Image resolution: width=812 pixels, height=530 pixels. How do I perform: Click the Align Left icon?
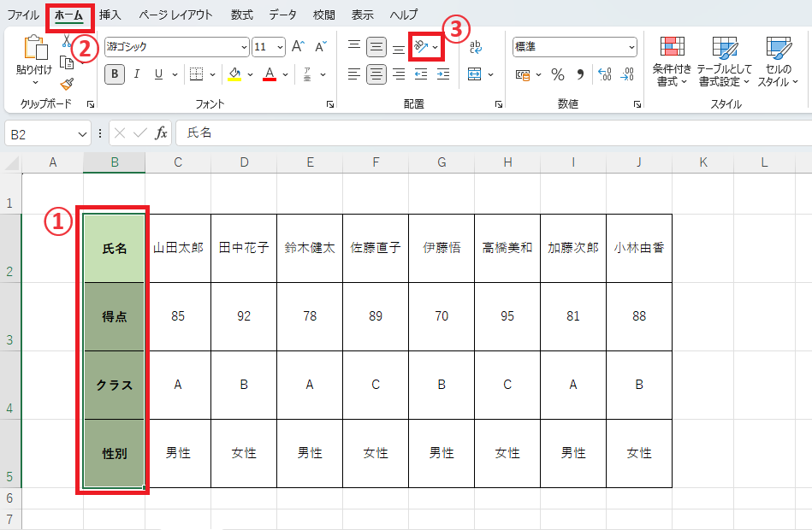[x=354, y=74]
